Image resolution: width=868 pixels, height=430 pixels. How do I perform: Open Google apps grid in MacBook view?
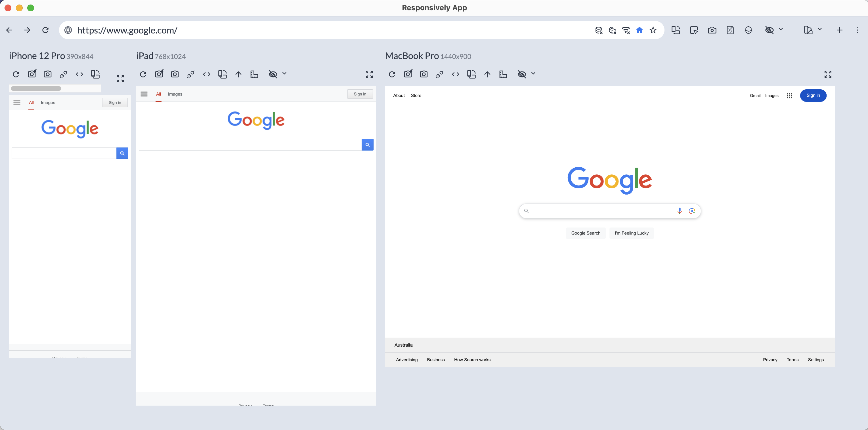pos(789,96)
